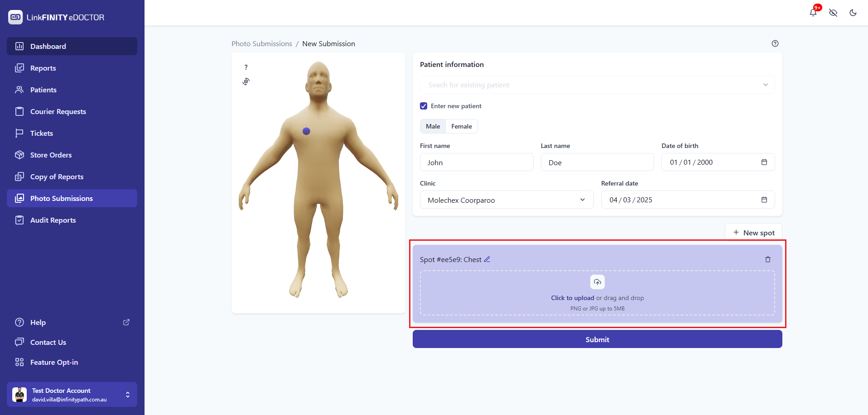Open Audit Reports from sidebar

(x=53, y=220)
